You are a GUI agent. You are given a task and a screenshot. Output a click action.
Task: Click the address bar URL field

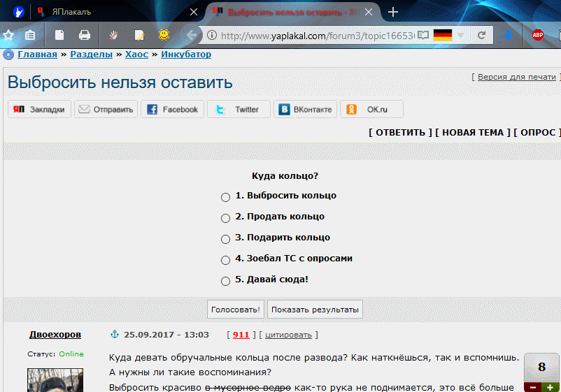pyautogui.click(x=315, y=35)
